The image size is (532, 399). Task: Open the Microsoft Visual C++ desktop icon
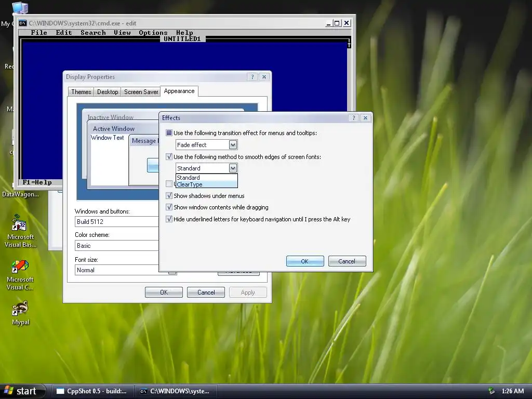point(20,274)
